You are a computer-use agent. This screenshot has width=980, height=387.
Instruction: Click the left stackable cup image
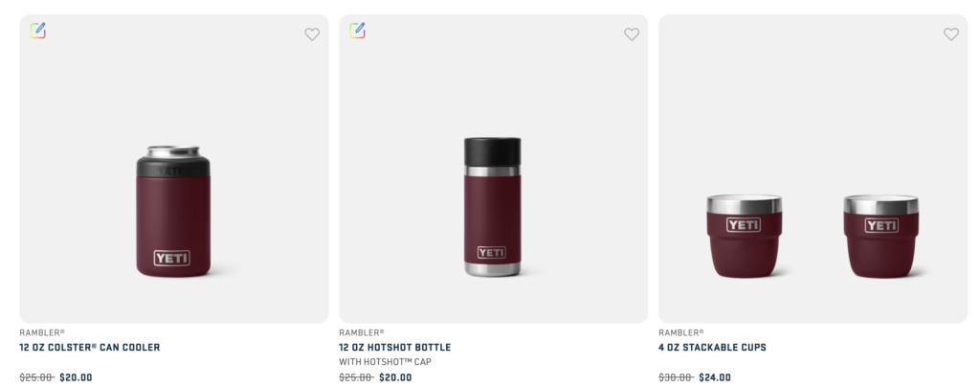pos(744,236)
